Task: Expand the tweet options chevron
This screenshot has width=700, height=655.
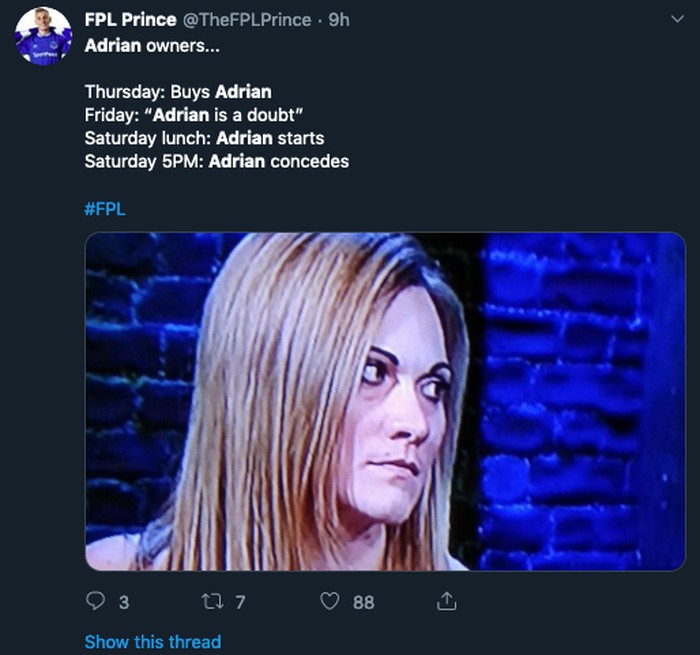Action: 675,20
